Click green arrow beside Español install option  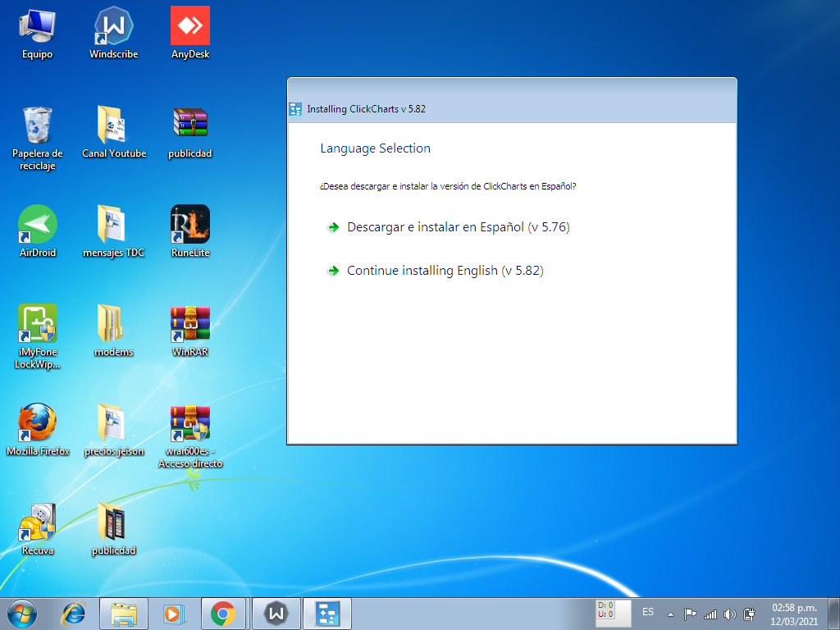click(333, 227)
